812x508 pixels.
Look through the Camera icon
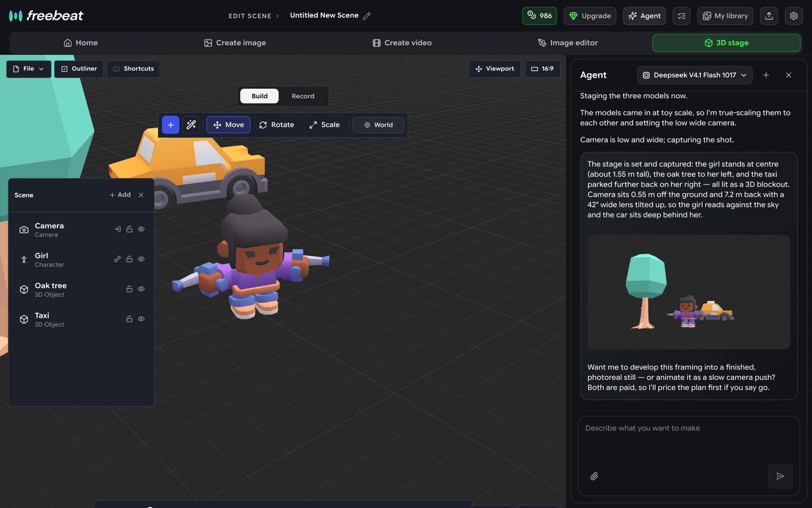pyautogui.click(x=117, y=230)
